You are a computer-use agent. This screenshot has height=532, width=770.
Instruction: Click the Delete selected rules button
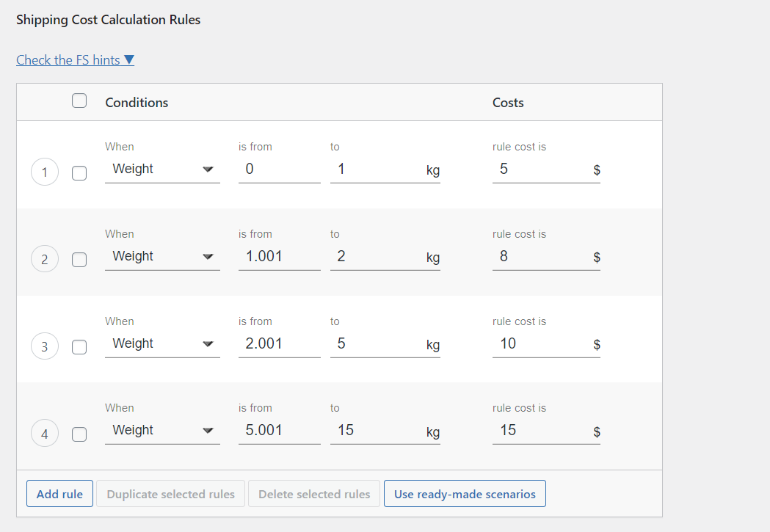click(x=314, y=494)
